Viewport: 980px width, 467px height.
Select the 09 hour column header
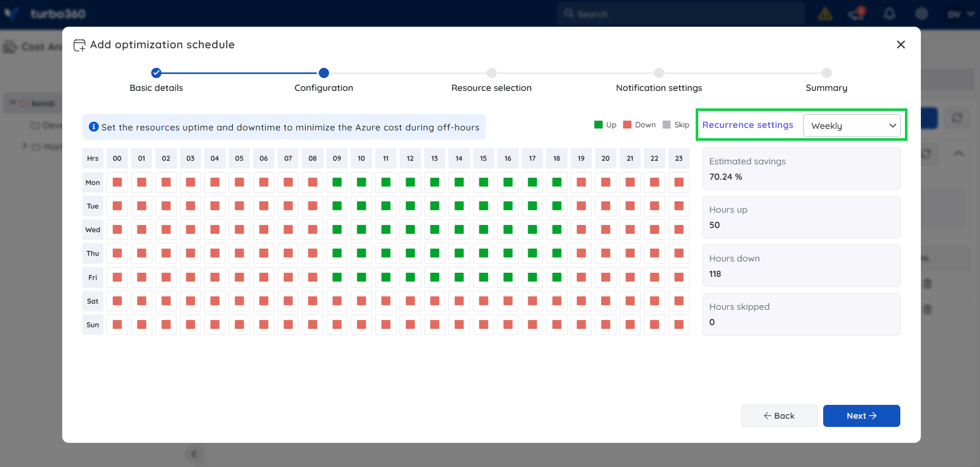point(337,158)
